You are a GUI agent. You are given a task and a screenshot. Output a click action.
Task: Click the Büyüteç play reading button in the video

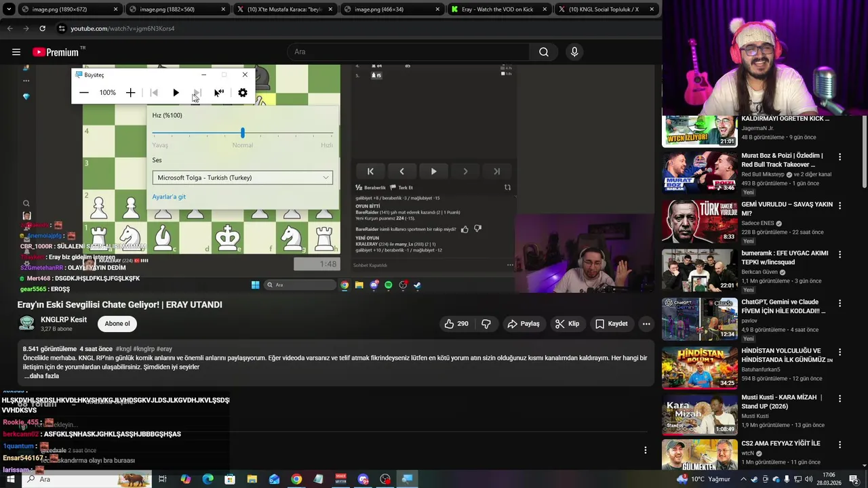pos(176,93)
